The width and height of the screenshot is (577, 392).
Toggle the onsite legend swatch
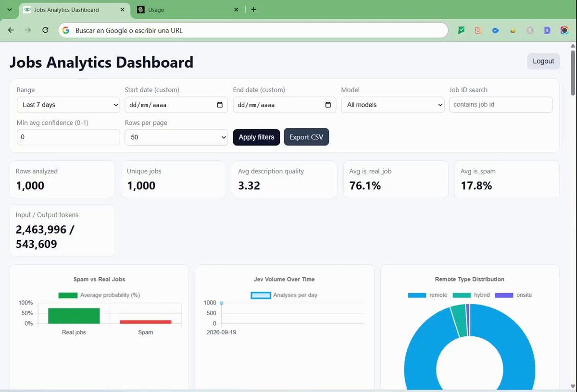click(504, 295)
